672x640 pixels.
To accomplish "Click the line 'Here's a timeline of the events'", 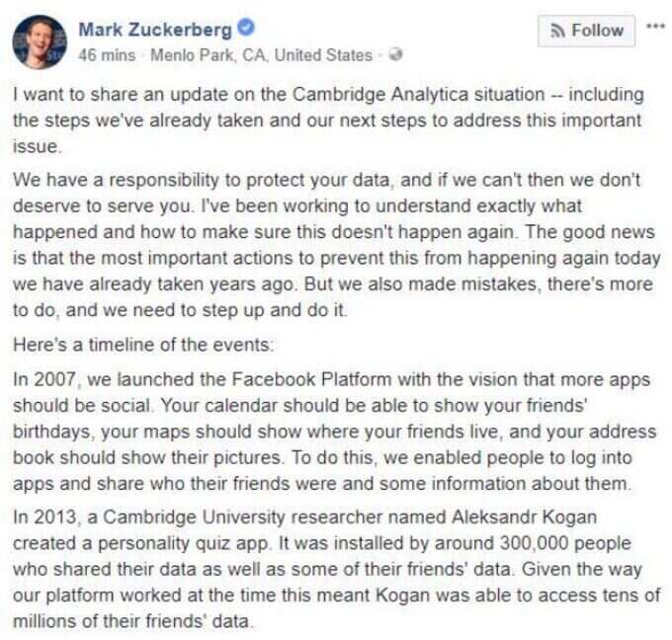I will [x=143, y=345].
